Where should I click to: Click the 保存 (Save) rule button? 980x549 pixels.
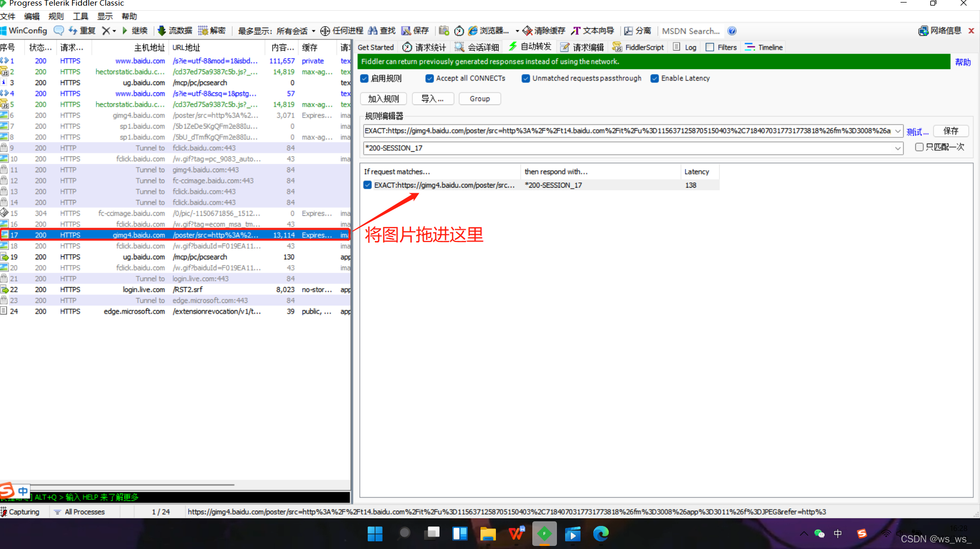coord(951,131)
